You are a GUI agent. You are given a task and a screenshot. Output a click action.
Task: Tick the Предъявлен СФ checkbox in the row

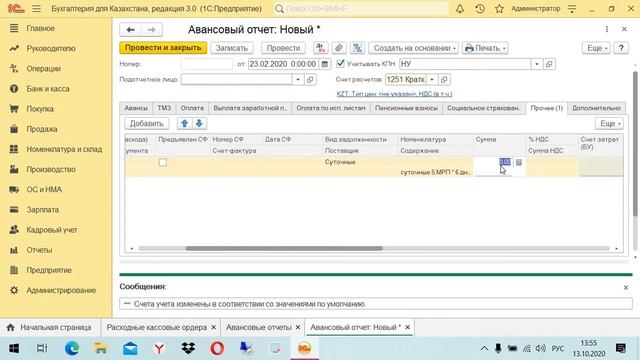(163, 162)
